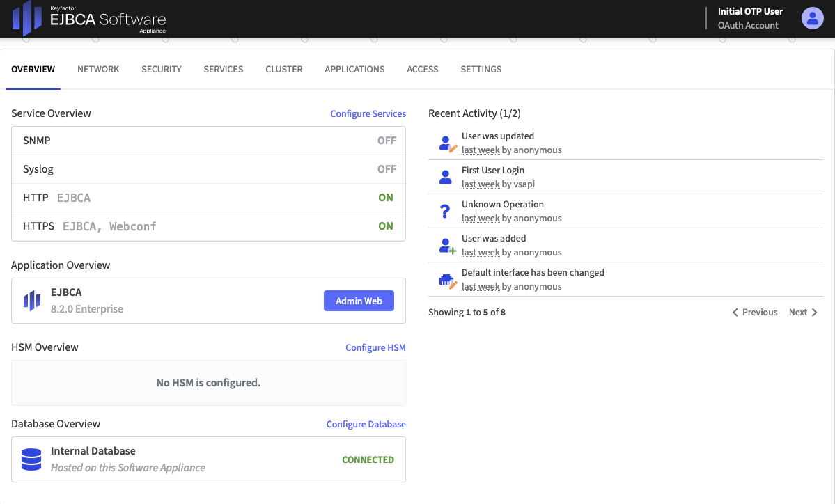Click the EJBCA application logo icon
The image size is (835, 504).
tap(32, 301)
